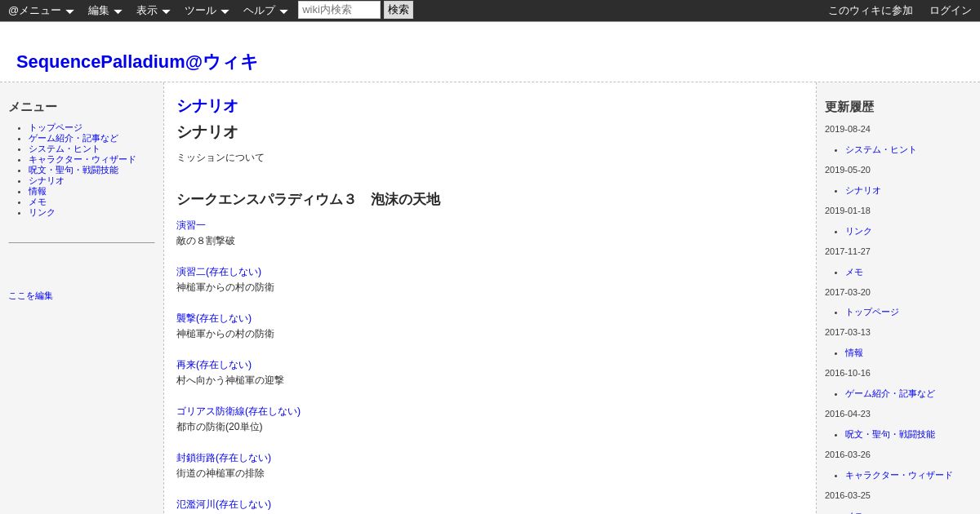
Task: Open メモ in update history
Action: coord(854,273)
